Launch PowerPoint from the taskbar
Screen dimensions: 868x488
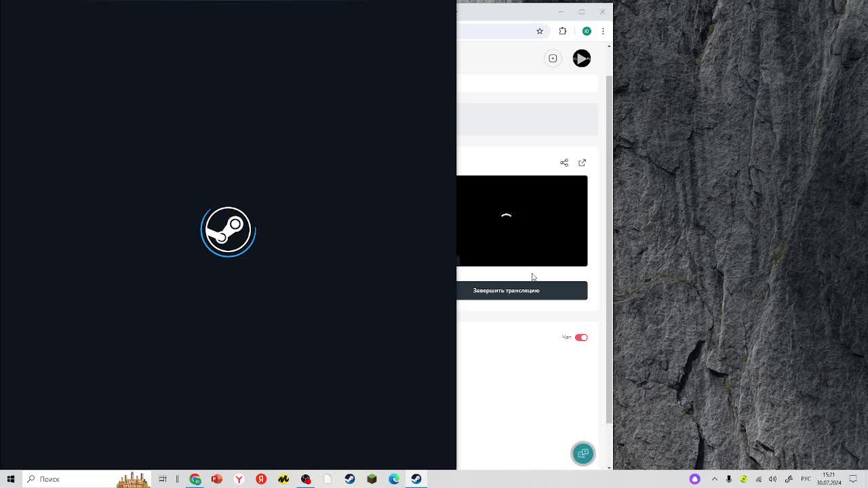point(217,479)
